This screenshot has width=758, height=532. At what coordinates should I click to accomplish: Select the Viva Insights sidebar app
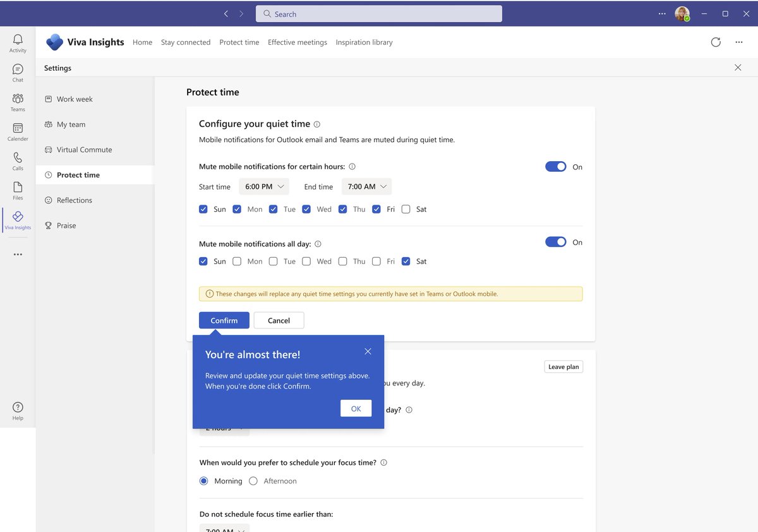pos(18,221)
